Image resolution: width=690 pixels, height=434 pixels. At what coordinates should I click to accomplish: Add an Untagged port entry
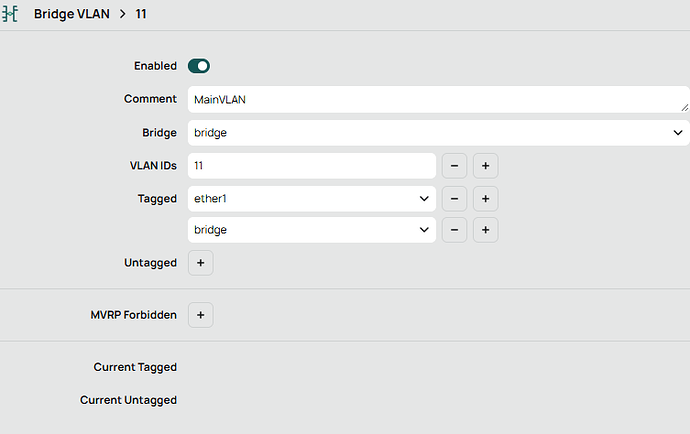click(200, 263)
